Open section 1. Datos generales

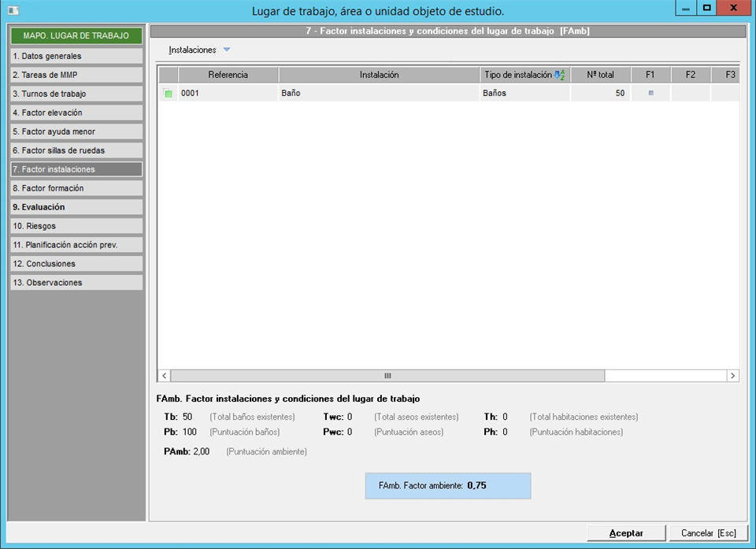pos(76,56)
